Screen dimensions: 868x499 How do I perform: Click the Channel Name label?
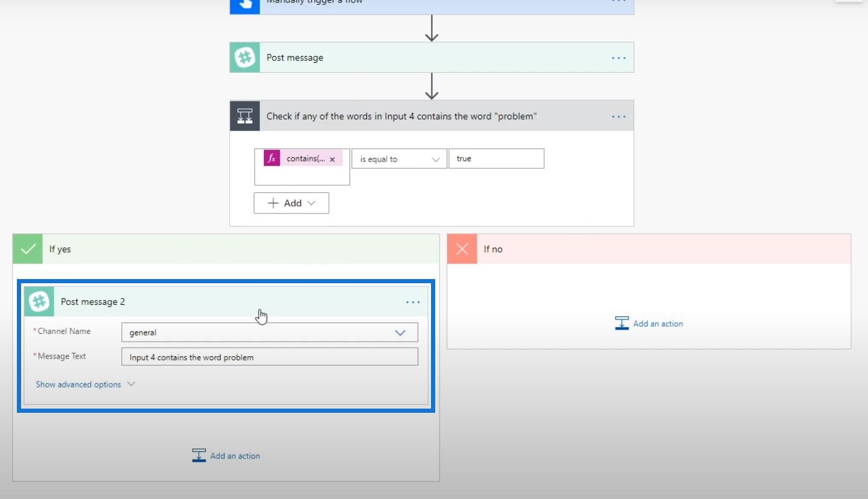point(64,331)
